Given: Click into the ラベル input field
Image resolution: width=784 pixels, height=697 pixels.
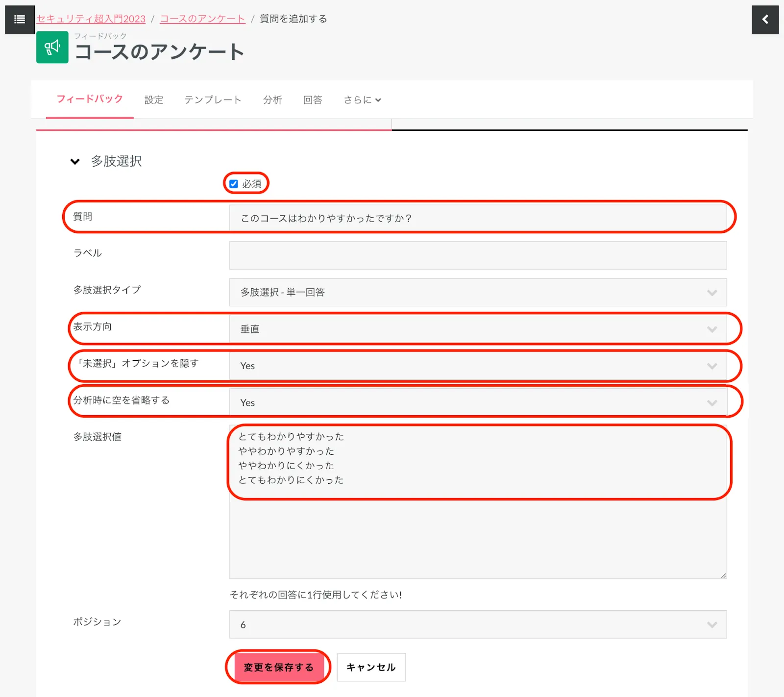Looking at the screenshot, I should (x=477, y=255).
